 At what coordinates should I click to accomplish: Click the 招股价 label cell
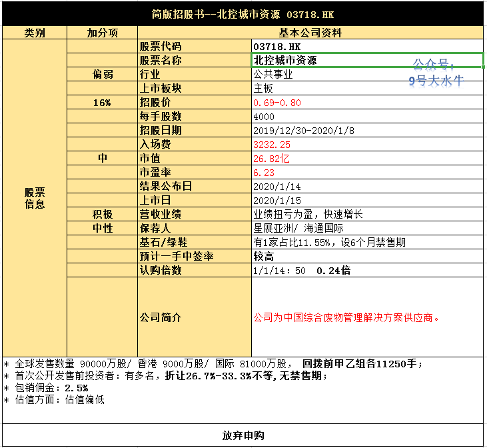(195, 102)
